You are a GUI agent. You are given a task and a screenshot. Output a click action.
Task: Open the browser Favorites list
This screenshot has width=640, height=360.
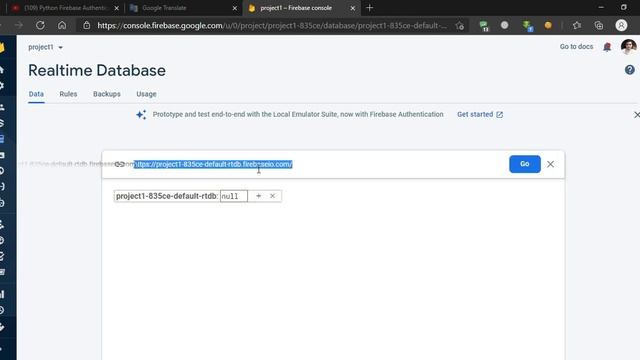click(x=577, y=25)
